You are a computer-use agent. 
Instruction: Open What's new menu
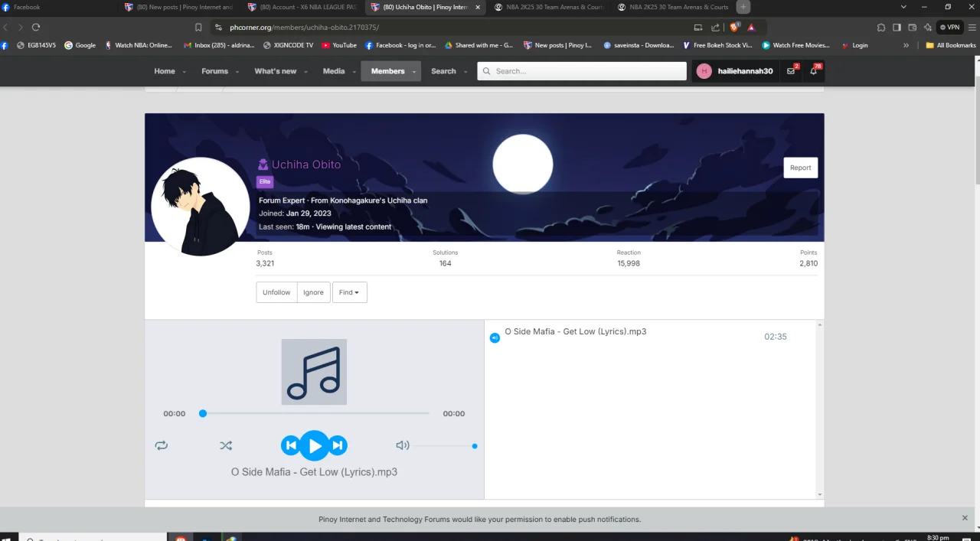276,71
